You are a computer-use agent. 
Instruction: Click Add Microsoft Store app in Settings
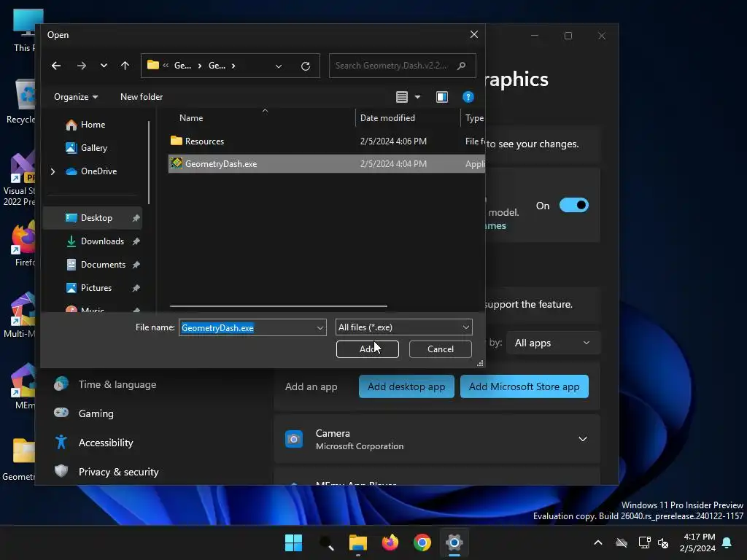pos(524,386)
